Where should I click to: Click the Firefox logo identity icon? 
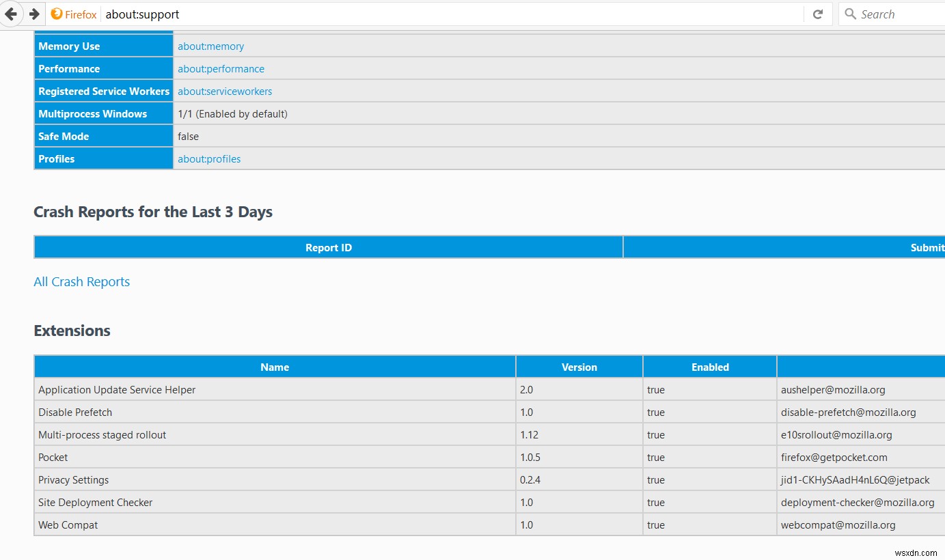(57, 14)
